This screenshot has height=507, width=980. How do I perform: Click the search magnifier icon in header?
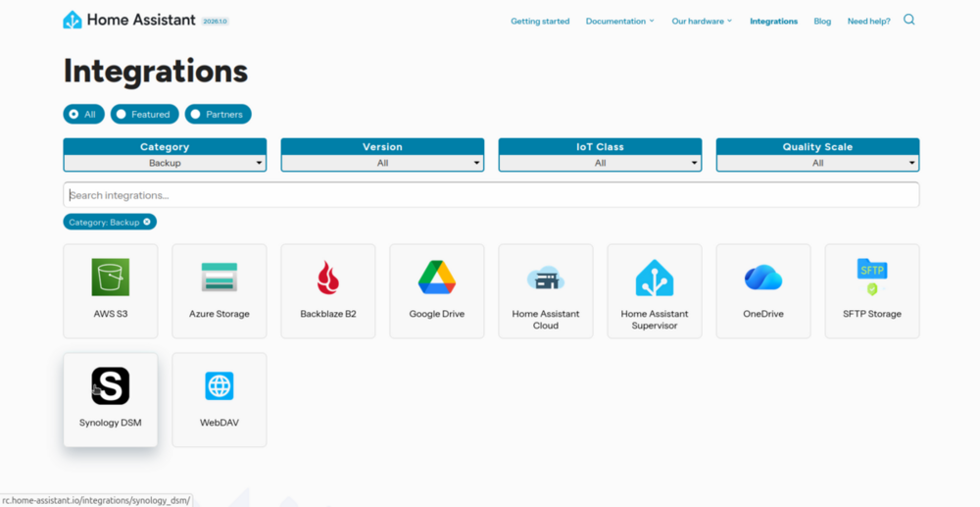pos(909,20)
